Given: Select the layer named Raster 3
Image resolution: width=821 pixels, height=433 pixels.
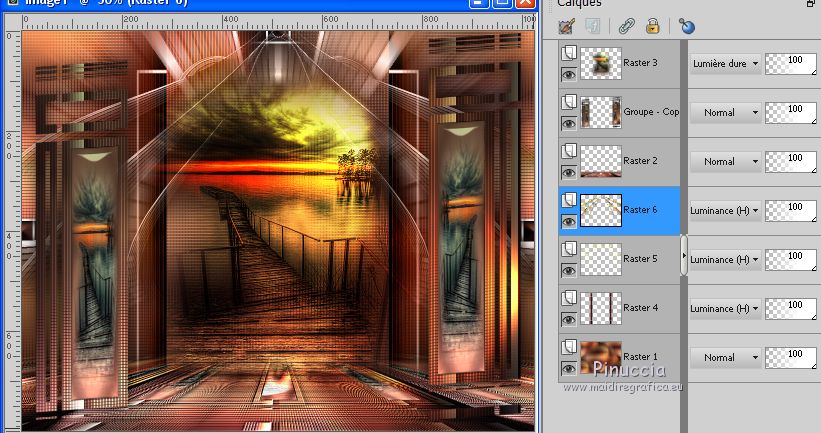Looking at the screenshot, I should (640, 63).
